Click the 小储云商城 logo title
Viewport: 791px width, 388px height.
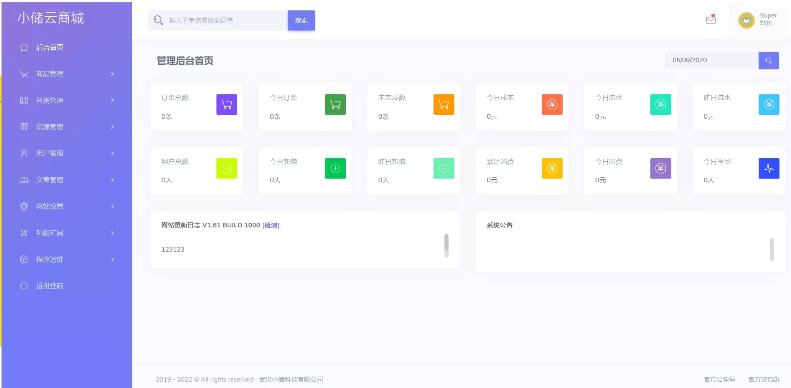click(50, 18)
